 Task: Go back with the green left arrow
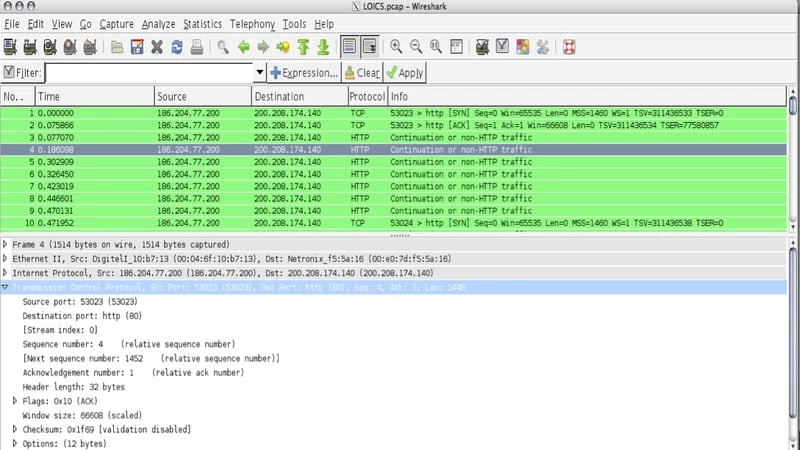coord(243,46)
